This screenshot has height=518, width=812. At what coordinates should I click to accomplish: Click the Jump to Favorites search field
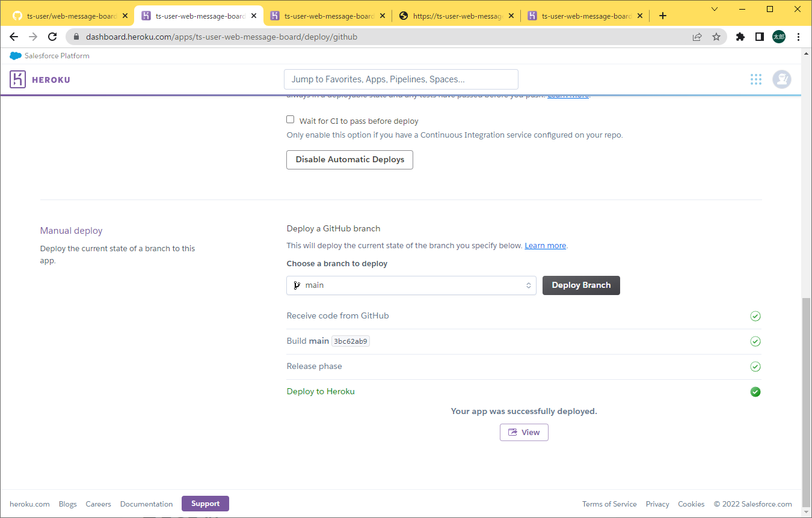pyautogui.click(x=401, y=79)
